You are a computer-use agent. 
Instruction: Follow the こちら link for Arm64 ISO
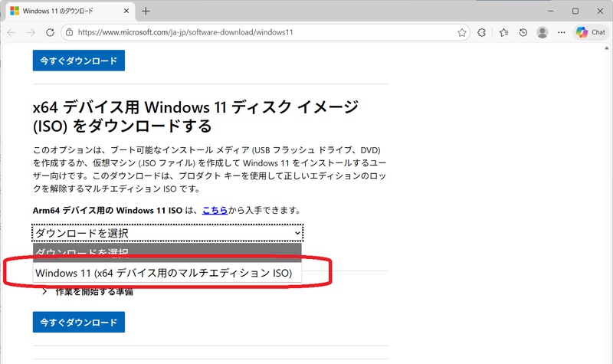[215, 210]
